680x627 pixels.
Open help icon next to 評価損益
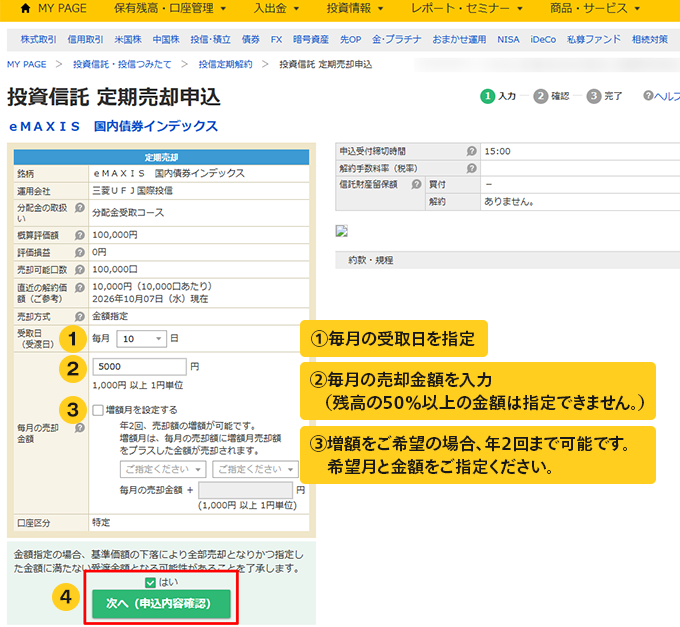click(80, 252)
